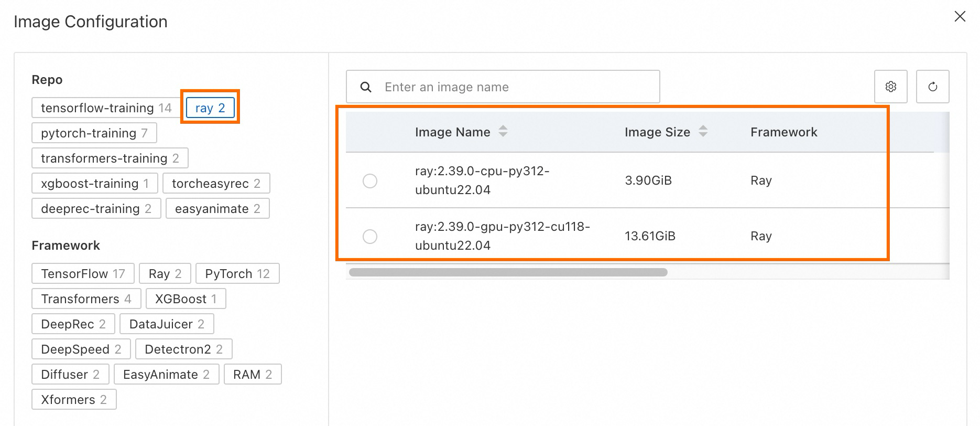Filter by the easyanimate repo tag
980x426 pixels.
[217, 209]
